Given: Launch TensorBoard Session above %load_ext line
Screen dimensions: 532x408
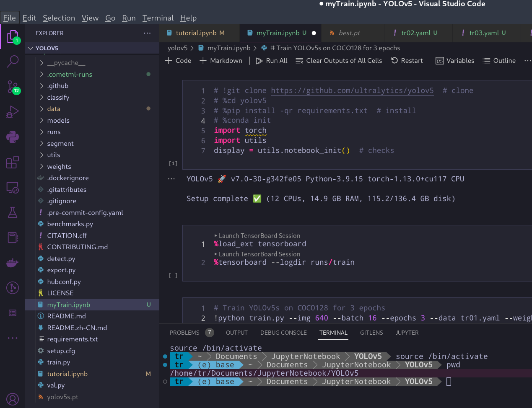Looking at the screenshot, I should pyautogui.click(x=257, y=236).
